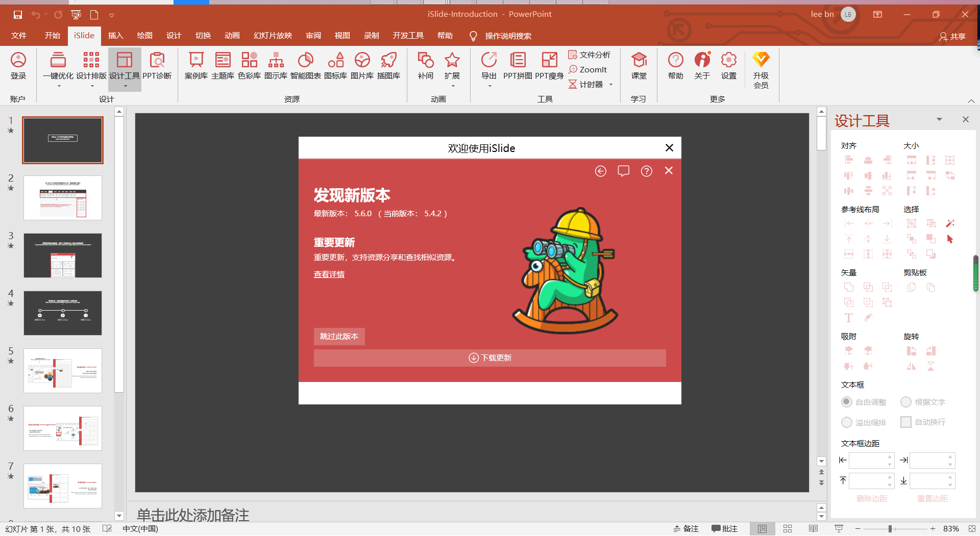Switch to normal view in status bar
The image size is (980, 536).
(x=763, y=529)
